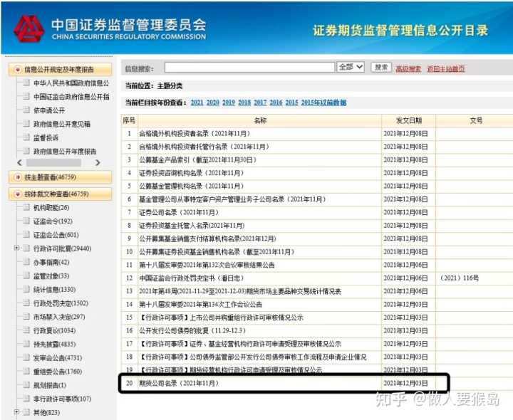Open 第十八届发审委2021年第132次会议审核结果公告
513x420 pixels.
207,265
